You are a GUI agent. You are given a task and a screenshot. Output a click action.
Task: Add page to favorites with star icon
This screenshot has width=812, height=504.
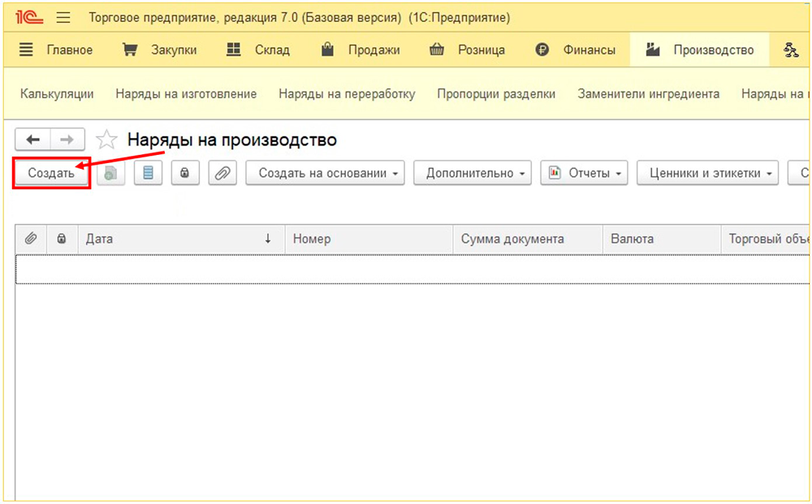point(106,140)
